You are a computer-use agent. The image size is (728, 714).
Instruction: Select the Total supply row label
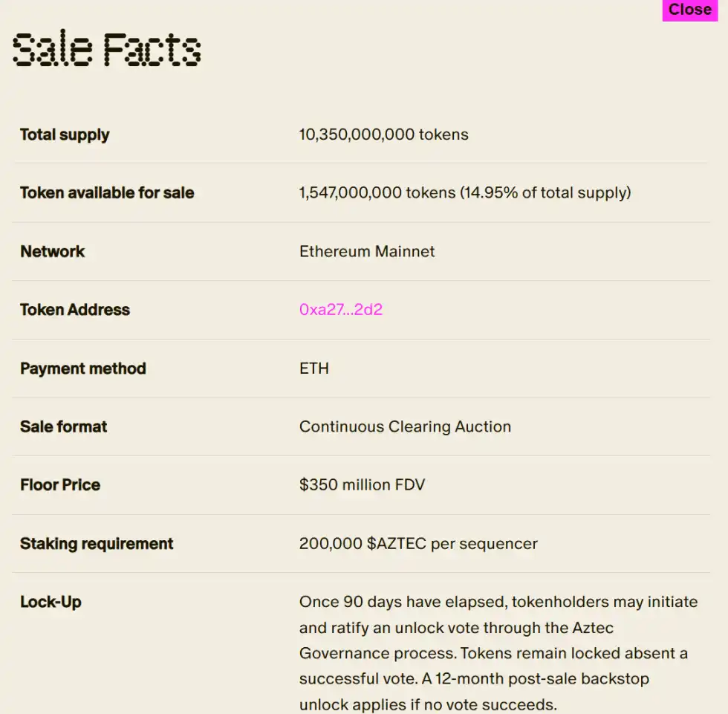pyautogui.click(x=64, y=134)
